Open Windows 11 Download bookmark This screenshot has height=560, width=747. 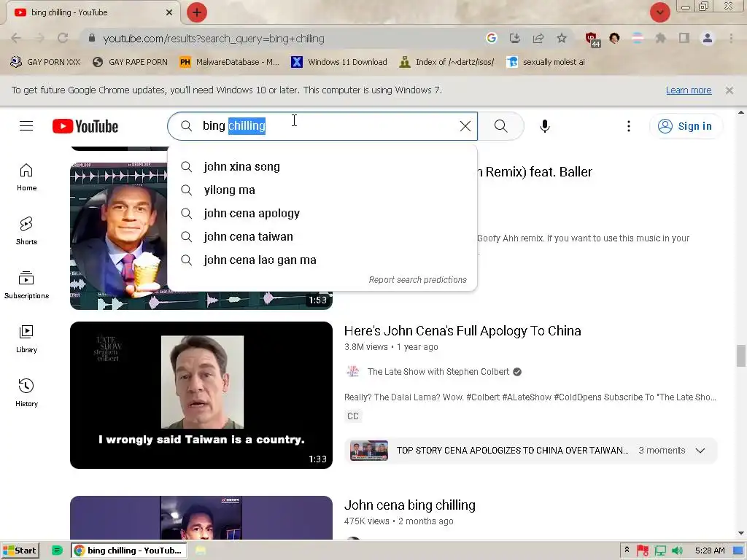(339, 62)
